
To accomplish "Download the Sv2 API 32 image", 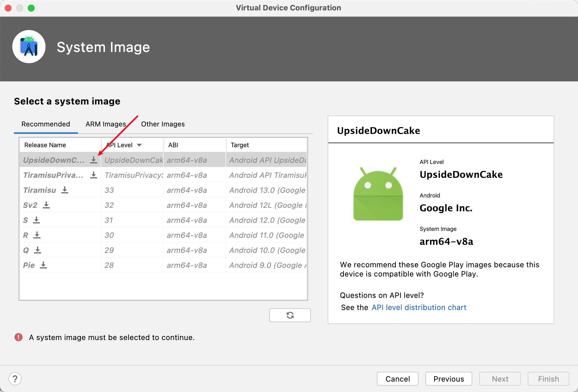I will (x=46, y=205).
